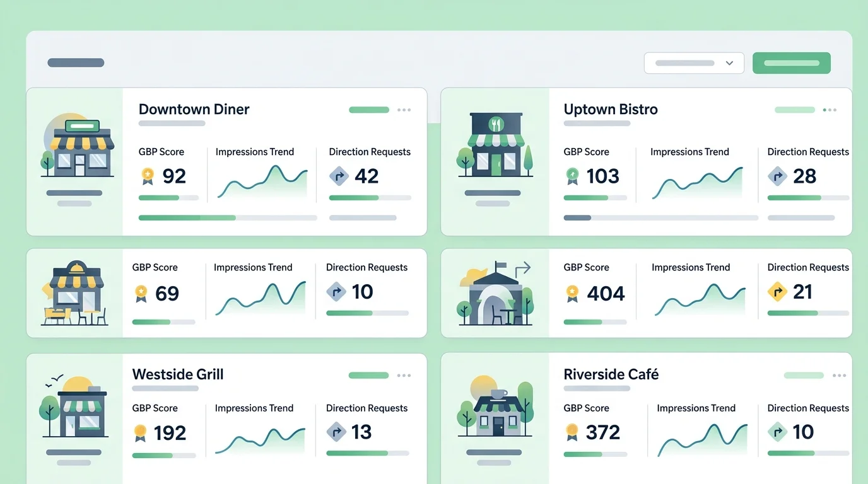Click the Westside Grill storefront illustration
Screen dimensions: 868x484
pos(74,407)
